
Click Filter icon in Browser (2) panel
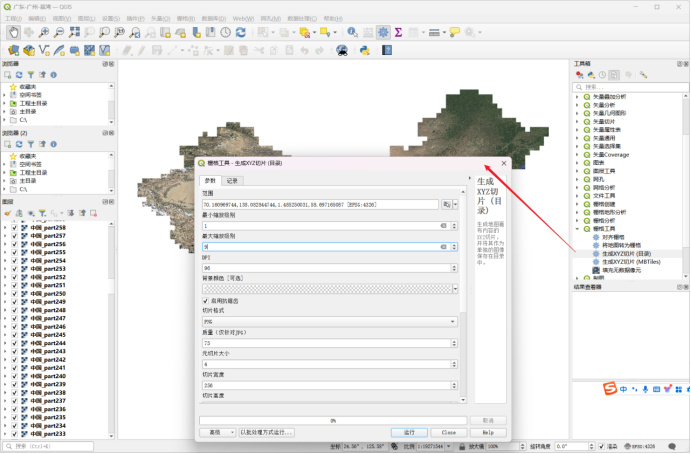pyautogui.click(x=30, y=144)
